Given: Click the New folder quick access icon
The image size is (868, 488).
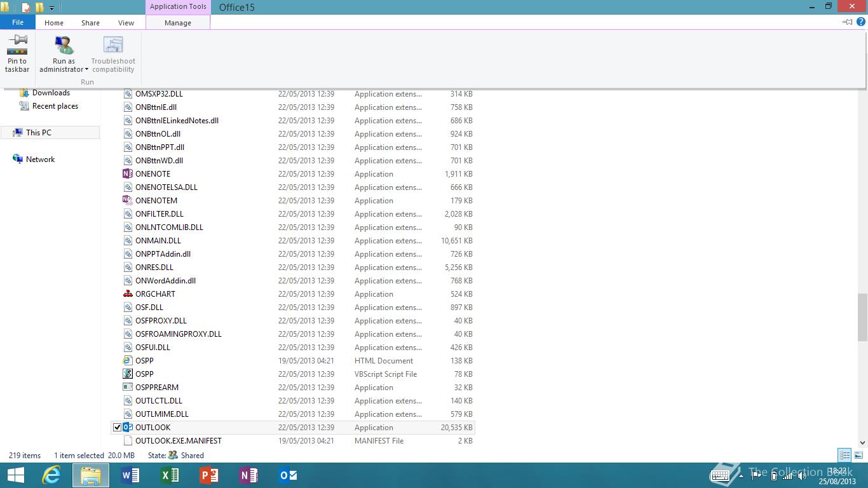Looking at the screenshot, I should coord(39,8).
